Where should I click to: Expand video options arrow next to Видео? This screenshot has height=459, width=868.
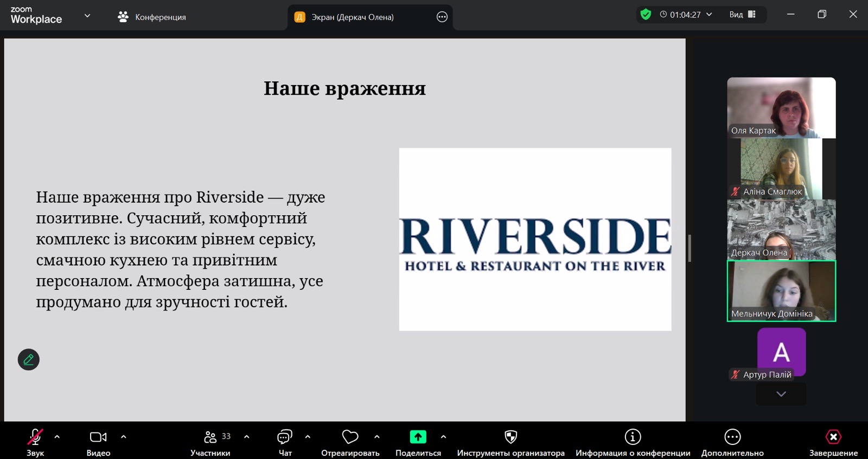tap(124, 437)
